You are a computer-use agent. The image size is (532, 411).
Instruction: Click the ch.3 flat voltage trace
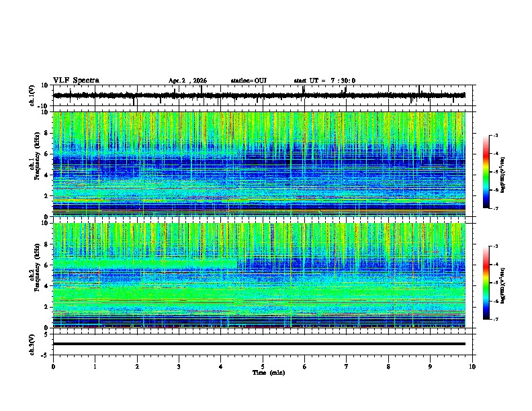(x=259, y=344)
